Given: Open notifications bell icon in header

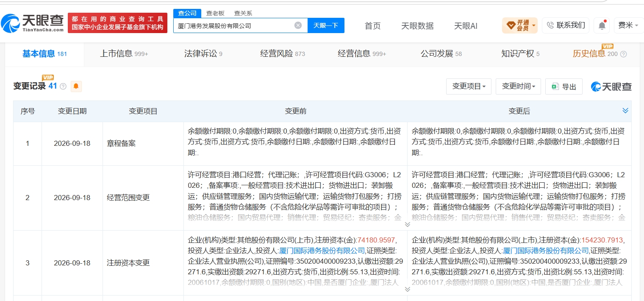Looking at the screenshot, I should point(602,25).
